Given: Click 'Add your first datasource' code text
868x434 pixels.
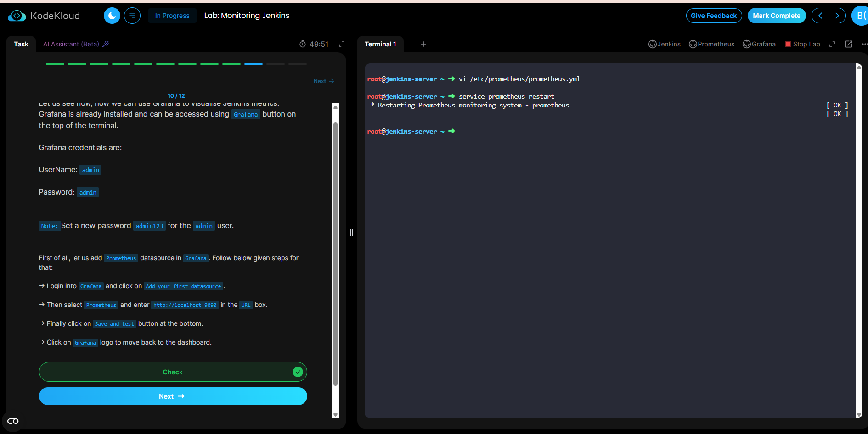Looking at the screenshot, I should coord(183,286).
